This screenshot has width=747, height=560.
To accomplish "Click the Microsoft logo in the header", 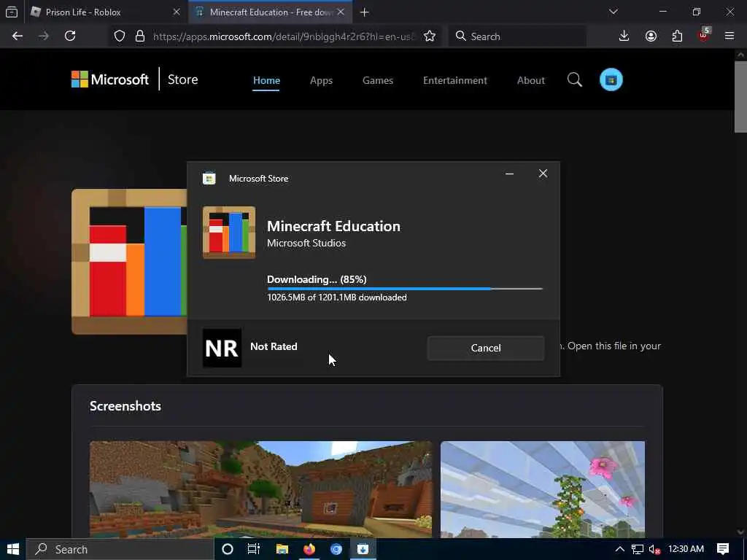I will [x=110, y=79].
